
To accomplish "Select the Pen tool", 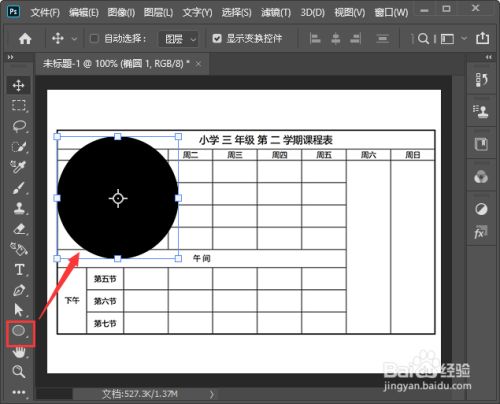I will [19, 290].
